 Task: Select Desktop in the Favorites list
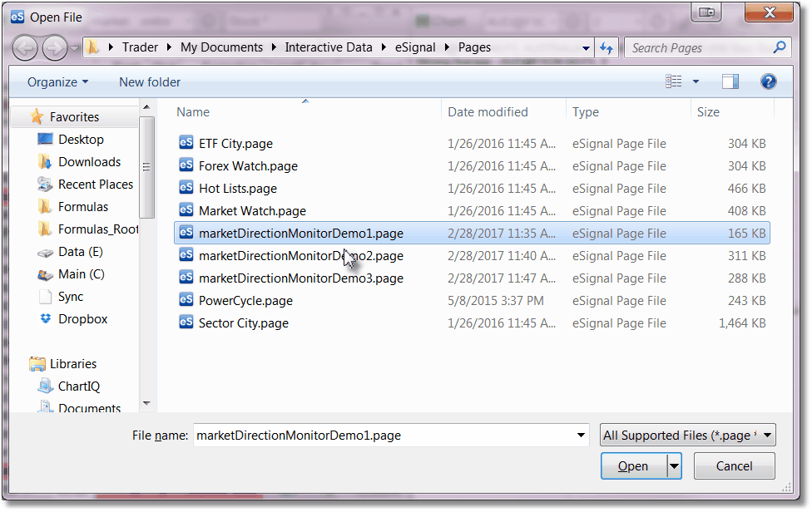pyautogui.click(x=81, y=140)
